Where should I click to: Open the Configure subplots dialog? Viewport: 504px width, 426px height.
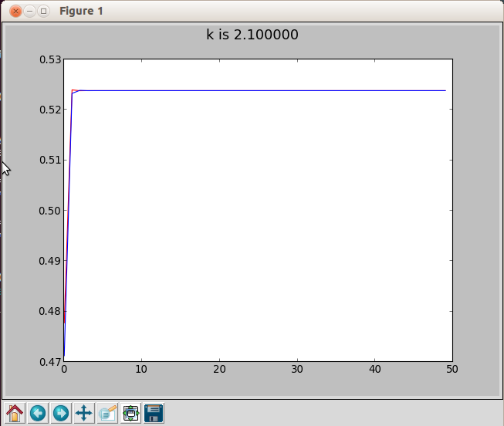point(130,413)
